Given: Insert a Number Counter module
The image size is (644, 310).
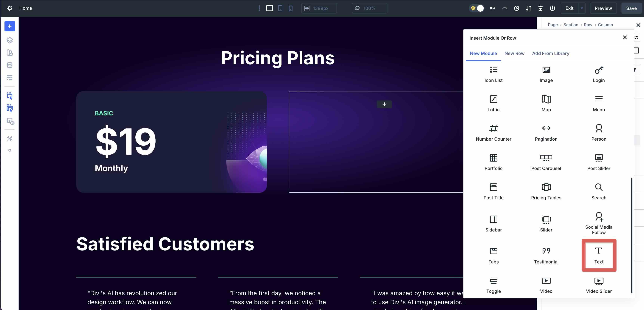Looking at the screenshot, I should tap(493, 132).
